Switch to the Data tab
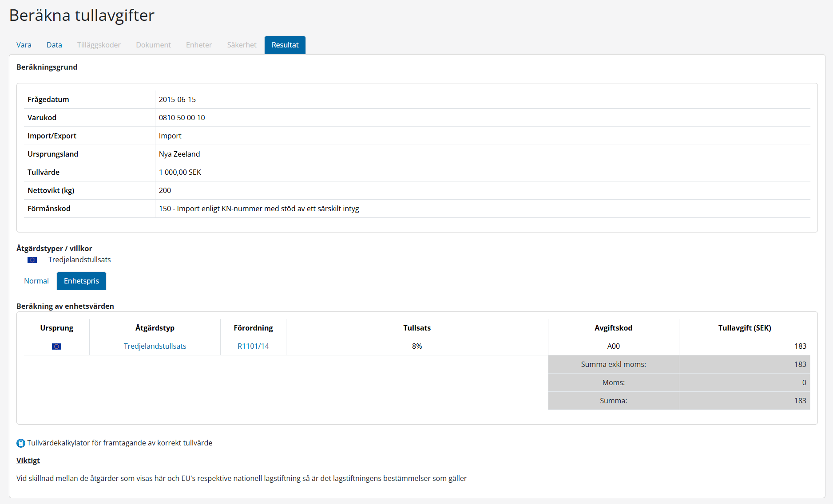 coord(54,45)
